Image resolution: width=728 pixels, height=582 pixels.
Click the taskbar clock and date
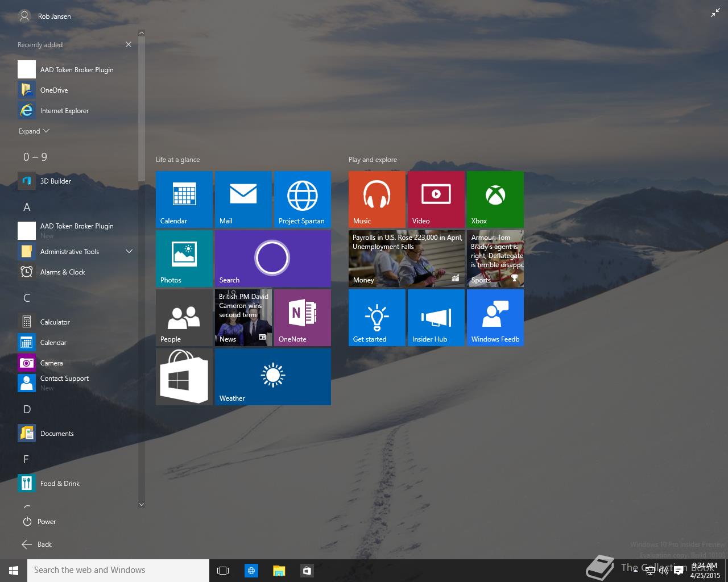705,571
